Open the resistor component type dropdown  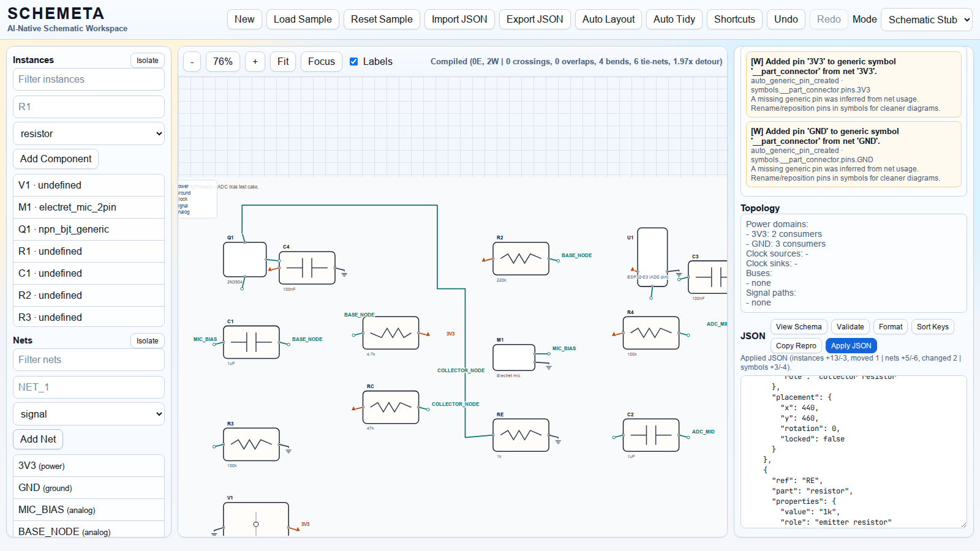pos(89,133)
